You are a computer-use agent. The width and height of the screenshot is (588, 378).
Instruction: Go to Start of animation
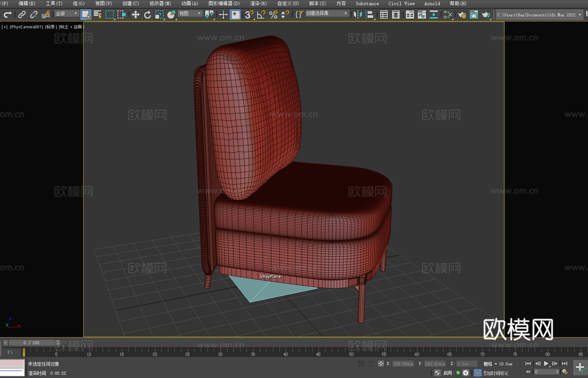pos(528,364)
